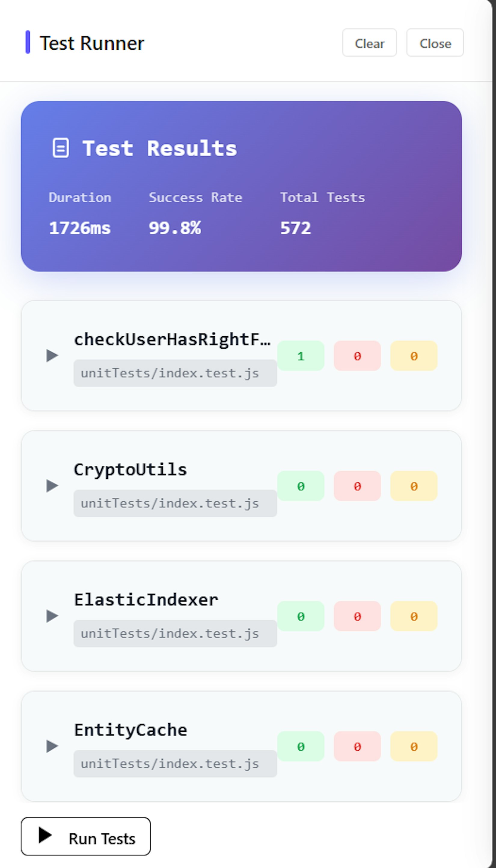Click file path under CryptoUtils
The image size is (496, 868).
point(170,503)
